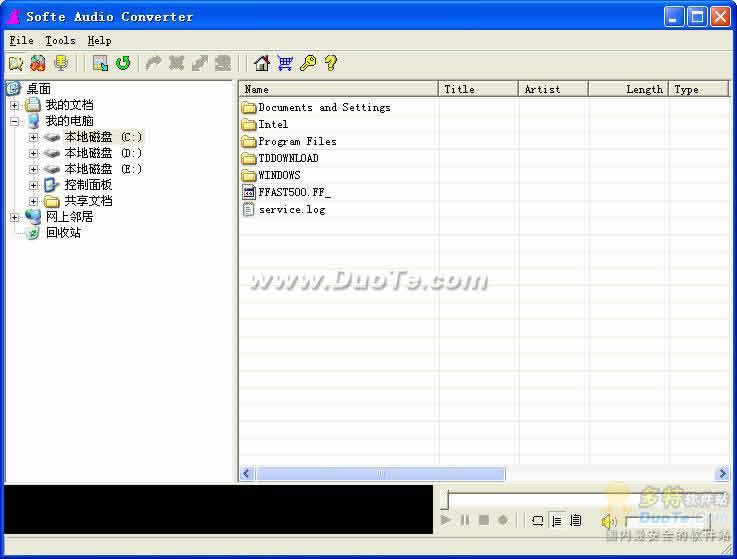This screenshot has width=737, height=559.
Task: Expand the 本地磁盘 (D:) node
Action: tap(33, 153)
